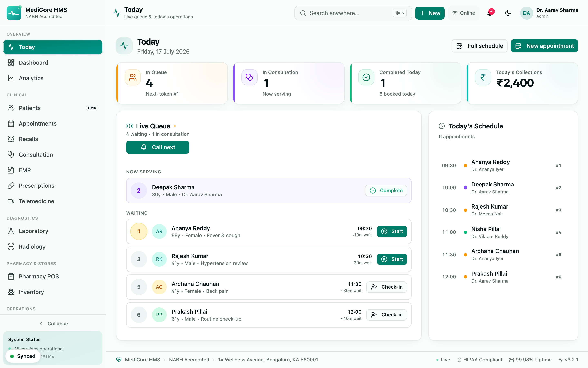The image size is (588, 368).
Task: Click the PP avatar for Prakash Pillai
Action: click(159, 315)
